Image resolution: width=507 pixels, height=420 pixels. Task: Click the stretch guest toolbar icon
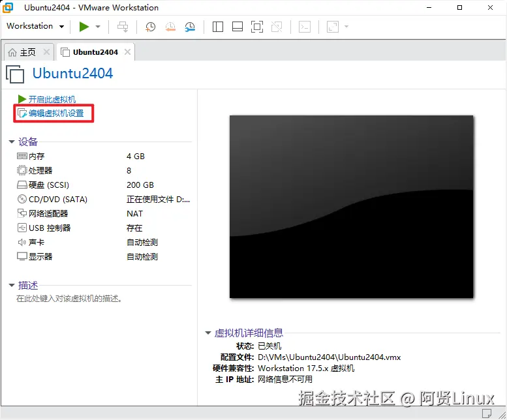(x=333, y=27)
